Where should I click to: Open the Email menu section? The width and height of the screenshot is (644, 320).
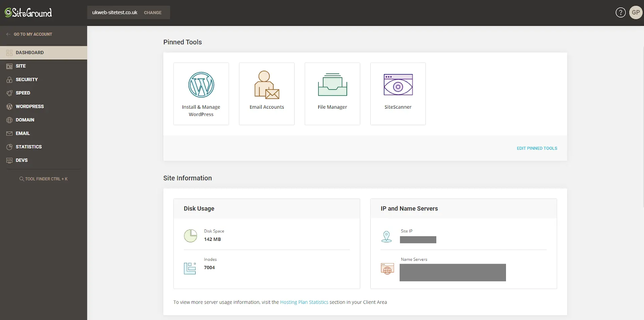[43, 133]
